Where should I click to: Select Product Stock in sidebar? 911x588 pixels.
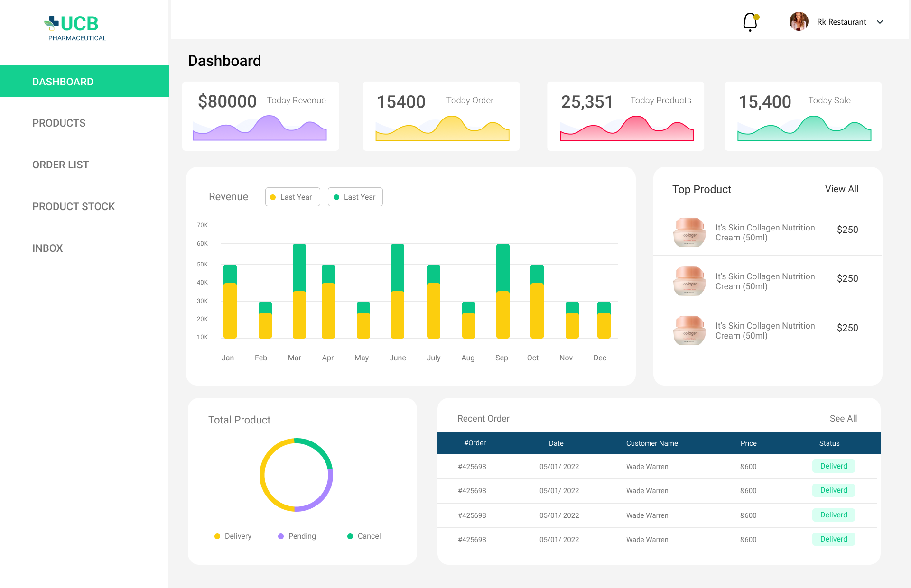pos(73,207)
